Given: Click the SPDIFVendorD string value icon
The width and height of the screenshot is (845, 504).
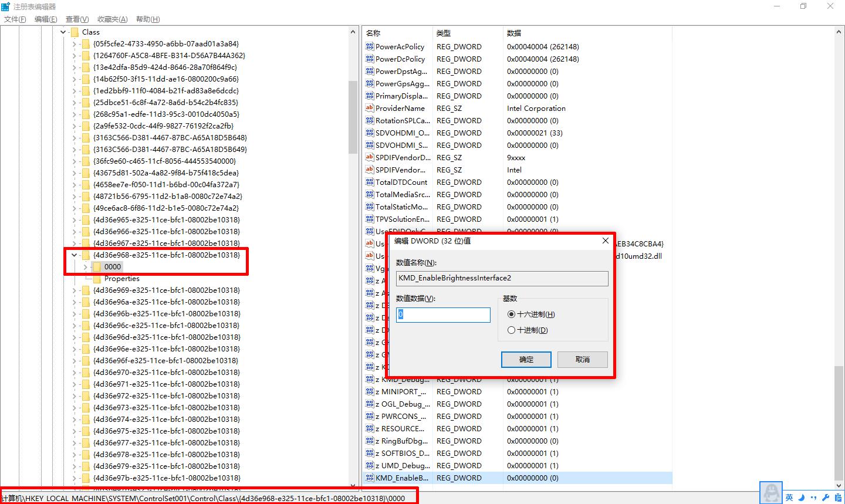Looking at the screenshot, I should pyautogui.click(x=369, y=157).
